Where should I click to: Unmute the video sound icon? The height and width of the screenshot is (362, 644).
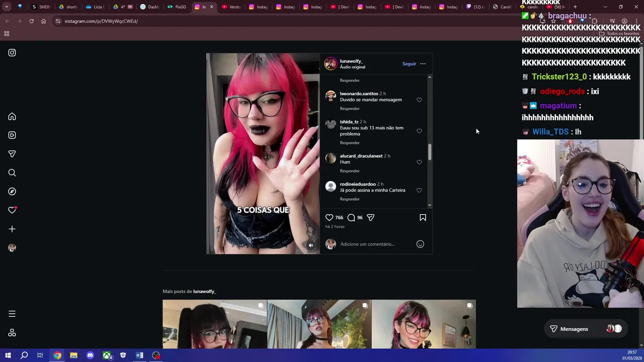[x=311, y=245]
